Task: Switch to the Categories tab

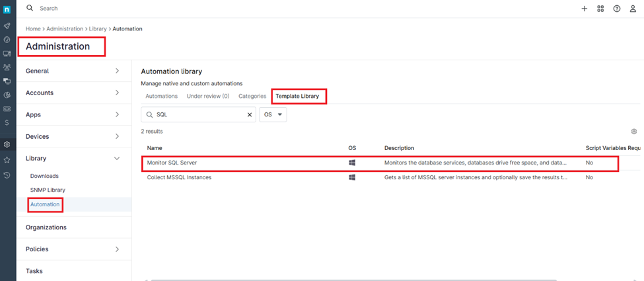Action: (x=252, y=96)
